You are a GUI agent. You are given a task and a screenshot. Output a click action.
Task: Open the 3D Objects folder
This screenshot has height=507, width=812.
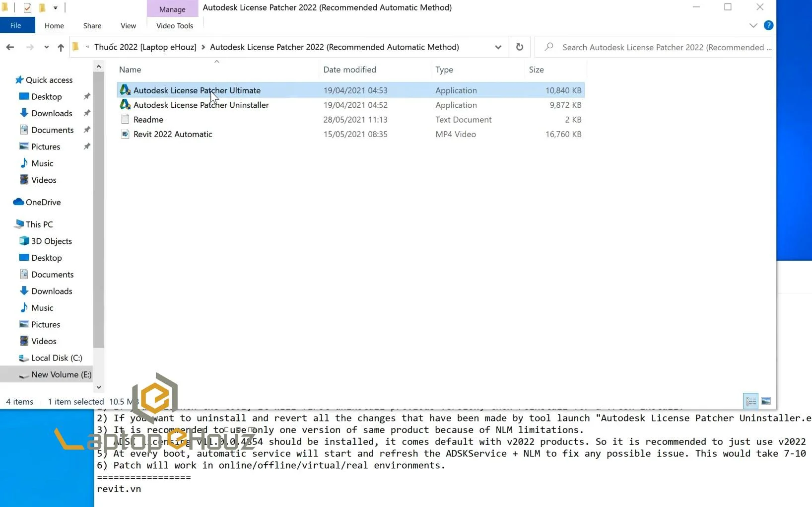point(51,241)
